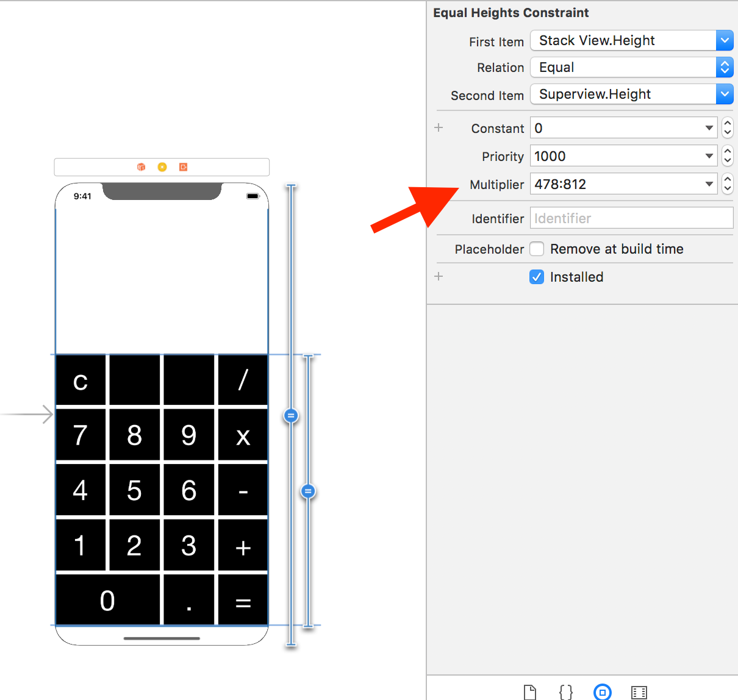
Task: Enable Remove at build time placeholder
Action: [x=536, y=249]
